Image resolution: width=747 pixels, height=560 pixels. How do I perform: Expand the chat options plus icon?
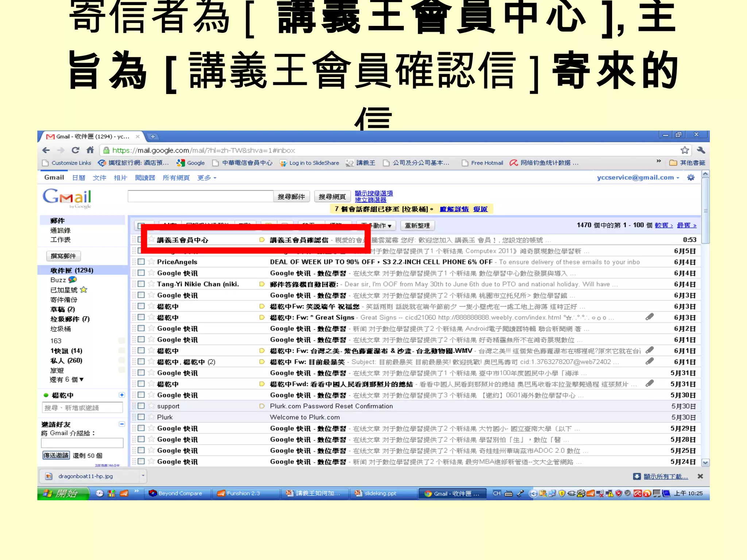tap(122, 395)
